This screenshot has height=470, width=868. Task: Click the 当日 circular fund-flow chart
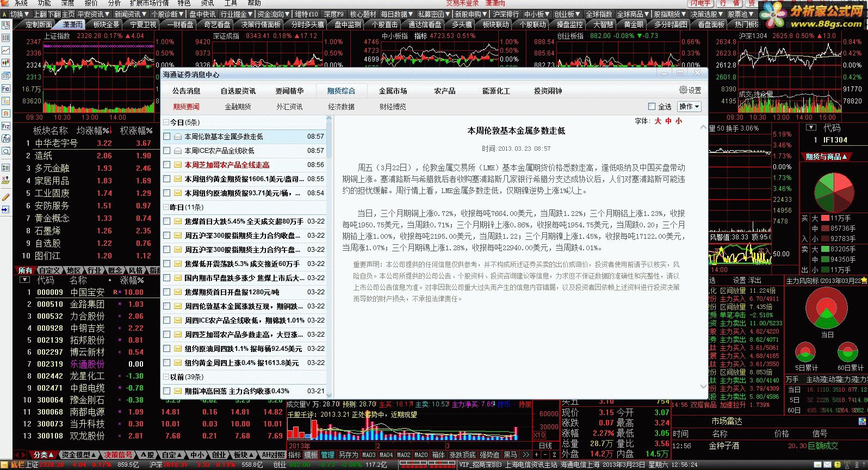click(x=826, y=308)
